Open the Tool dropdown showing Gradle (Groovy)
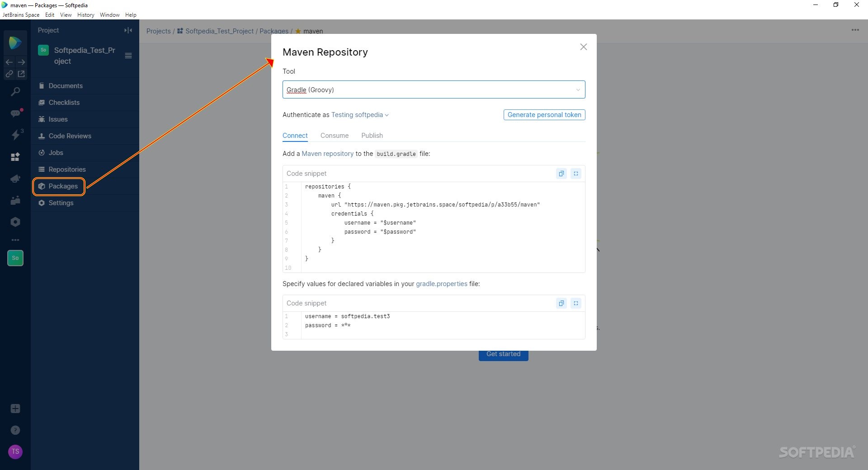Viewport: 868px width, 470px height. coord(434,89)
